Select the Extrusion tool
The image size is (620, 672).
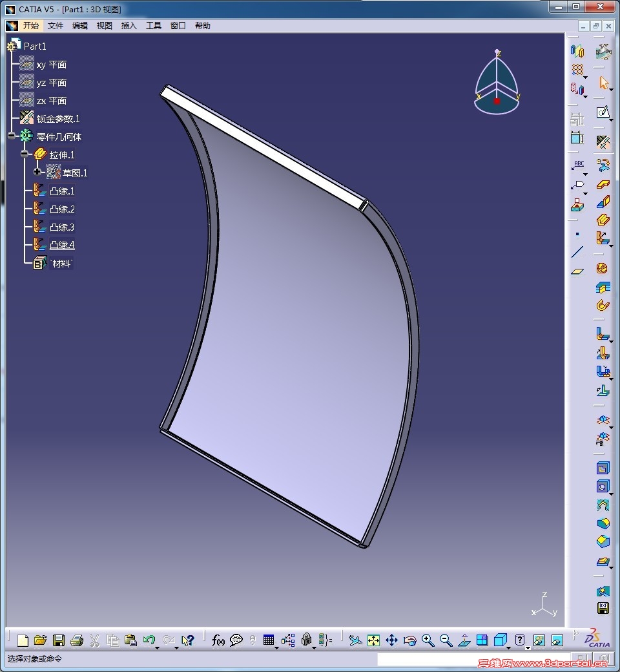pyautogui.click(x=603, y=220)
